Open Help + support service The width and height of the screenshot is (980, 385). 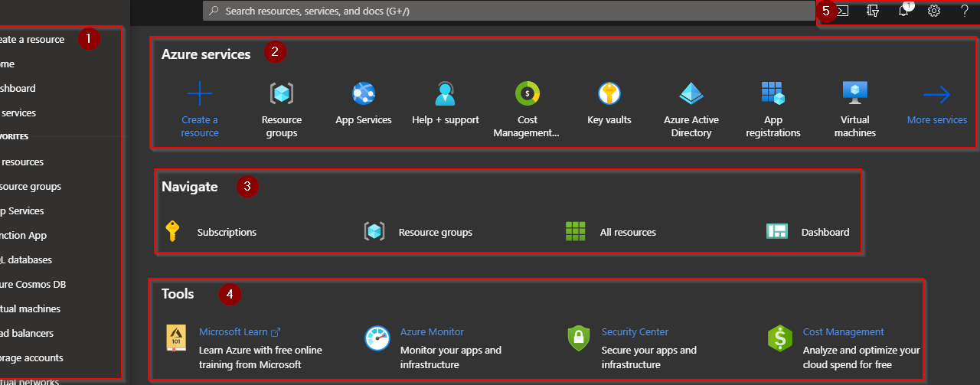click(445, 95)
